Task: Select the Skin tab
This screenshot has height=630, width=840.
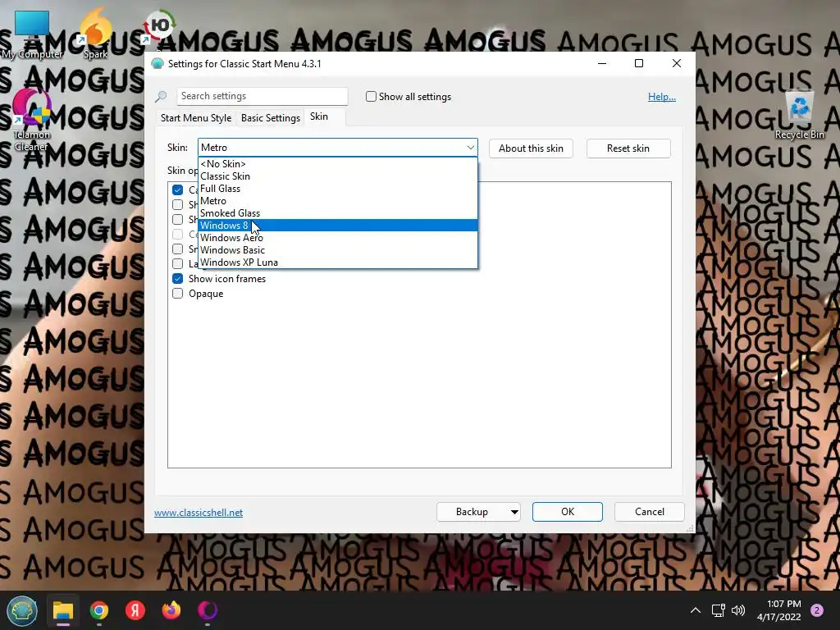Action: 319,116
